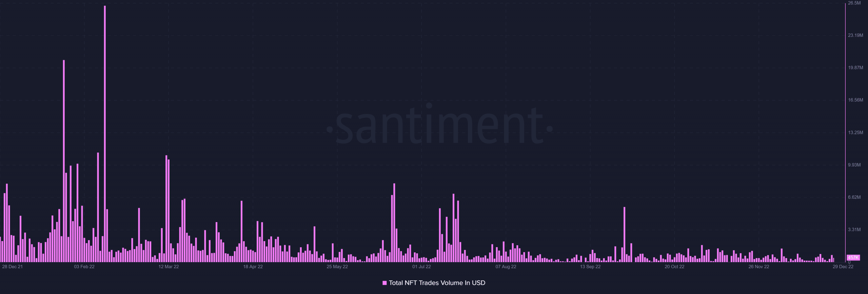Image resolution: width=868 pixels, height=294 pixels.
Task: Click the 9.93M y-axis label
Action: pos(854,165)
